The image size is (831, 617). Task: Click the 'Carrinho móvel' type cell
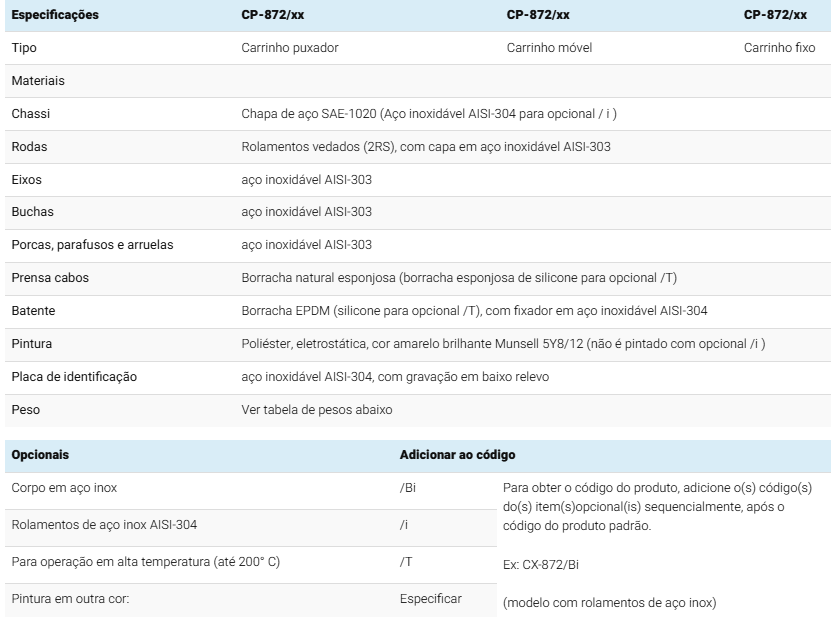click(552, 48)
